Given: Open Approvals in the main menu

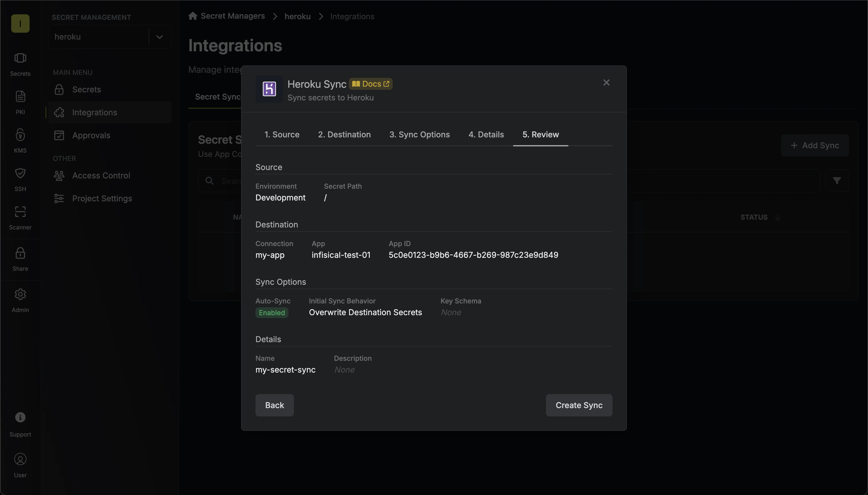Looking at the screenshot, I should point(110,135).
